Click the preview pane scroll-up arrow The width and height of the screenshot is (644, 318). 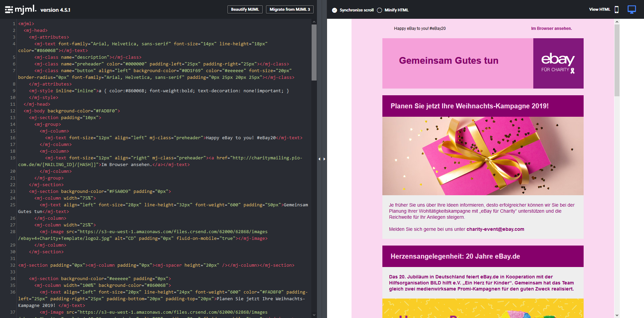pyautogui.click(x=617, y=22)
